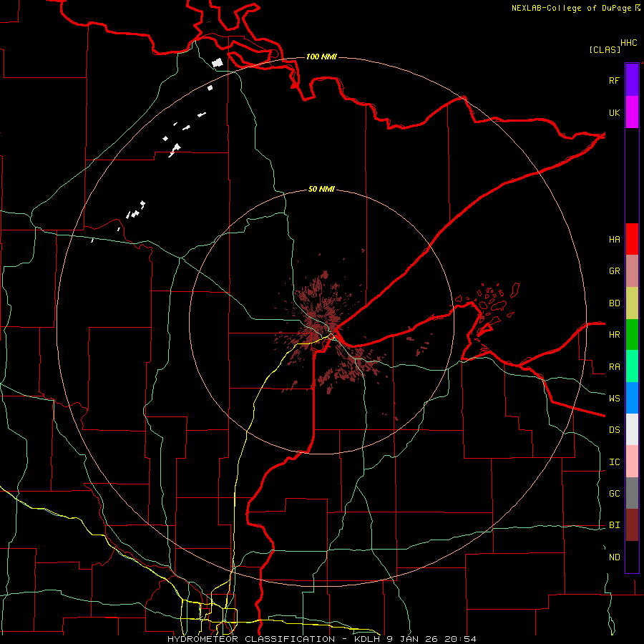Click the red HA color swatch
Viewport: 644px width, 644px height.
pos(632,239)
